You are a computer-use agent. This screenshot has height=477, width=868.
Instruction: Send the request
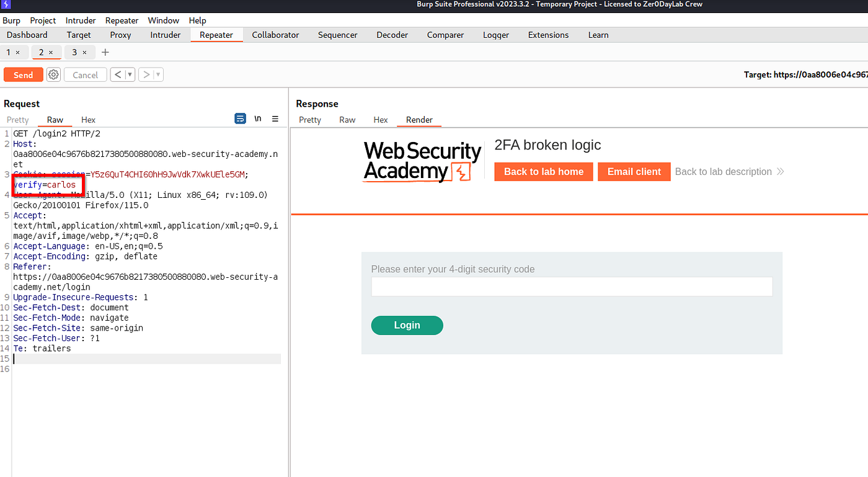23,74
